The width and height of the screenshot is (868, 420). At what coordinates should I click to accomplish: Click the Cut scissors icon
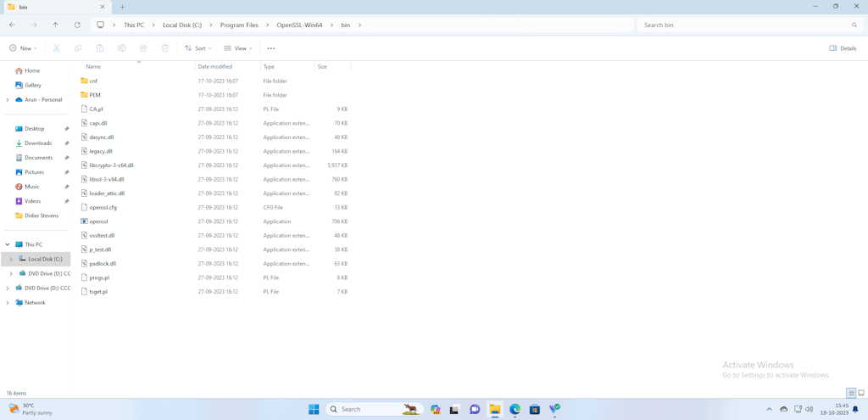[x=56, y=48]
